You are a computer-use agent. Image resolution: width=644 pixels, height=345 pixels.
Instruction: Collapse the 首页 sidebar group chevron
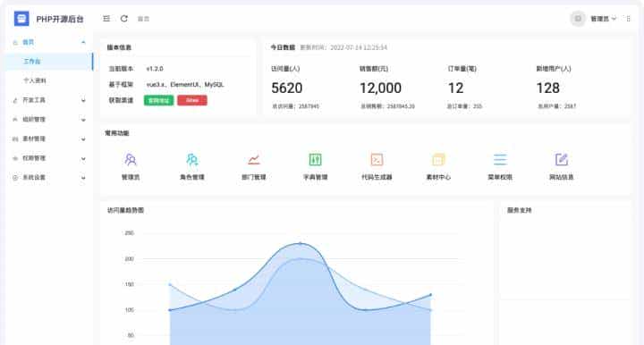coord(83,42)
